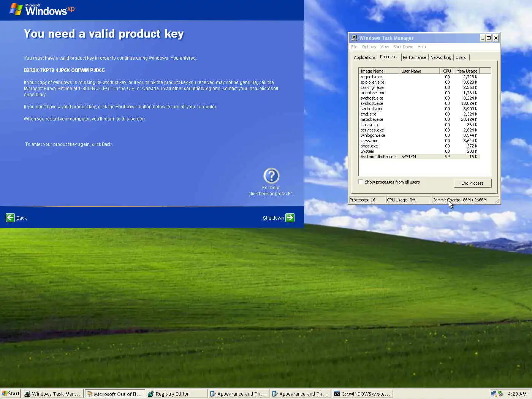Select cmd.exe in process list
Image resolution: width=532 pixels, height=399 pixels.
click(x=419, y=114)
